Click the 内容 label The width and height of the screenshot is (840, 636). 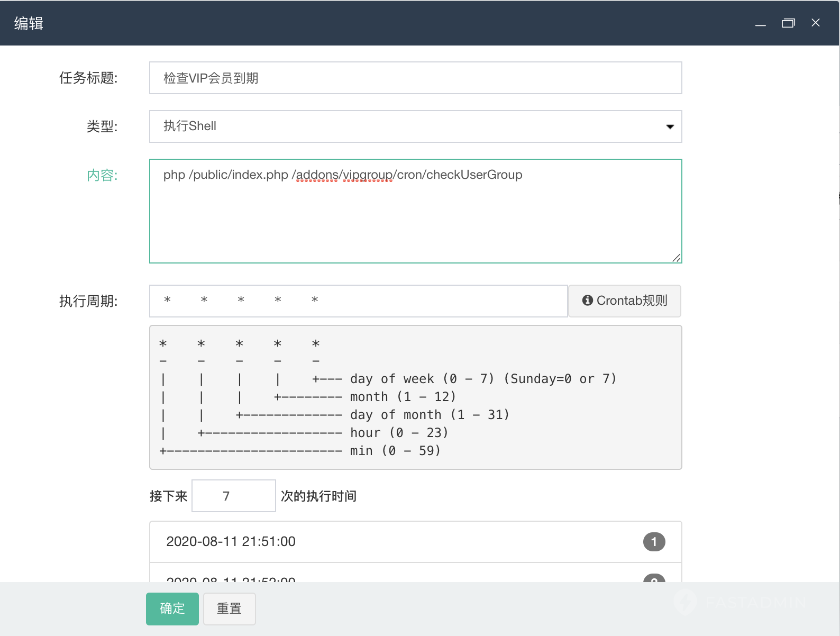(102, 175)
